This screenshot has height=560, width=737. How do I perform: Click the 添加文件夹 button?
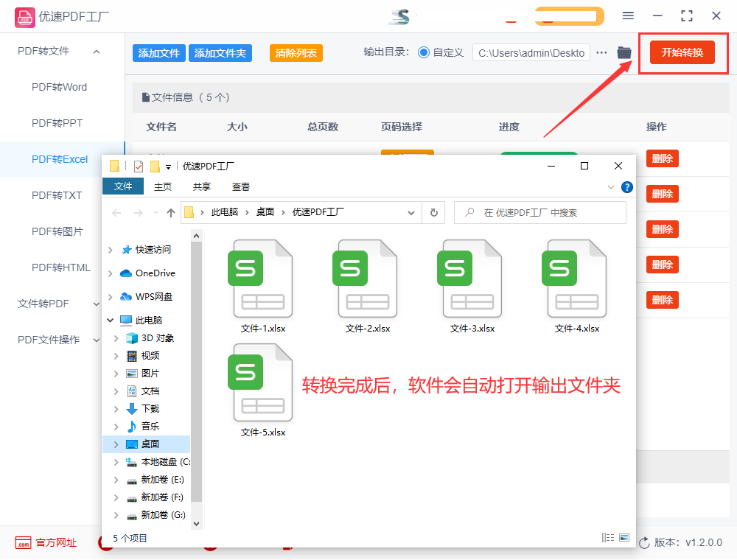(x=220, y=53)
